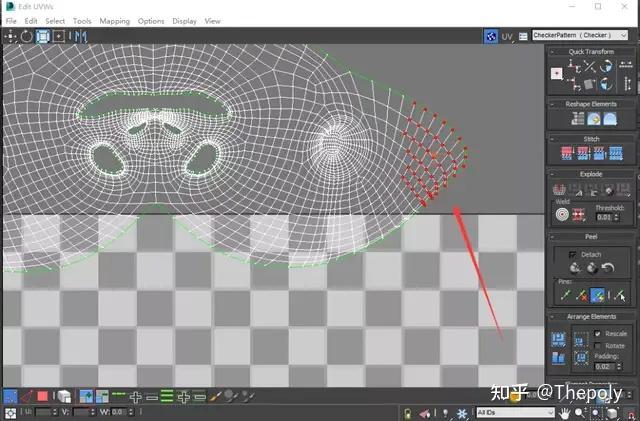
Task: Select the Freeform mode tool
Action: 59,37
